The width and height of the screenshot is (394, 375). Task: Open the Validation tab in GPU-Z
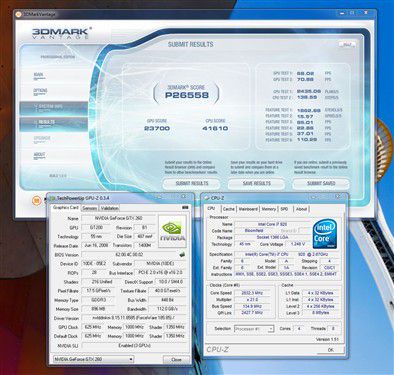(109, 208)
